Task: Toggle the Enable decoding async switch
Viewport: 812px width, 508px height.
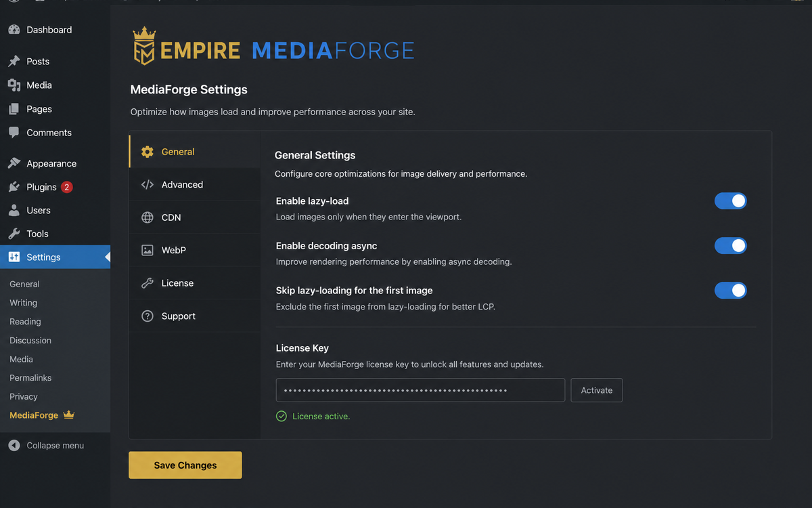Action: pyautogui.click(x=731, y=246)
